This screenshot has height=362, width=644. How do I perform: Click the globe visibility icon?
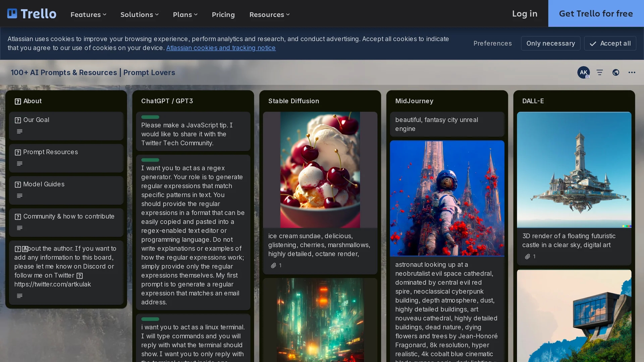[616, 72]
